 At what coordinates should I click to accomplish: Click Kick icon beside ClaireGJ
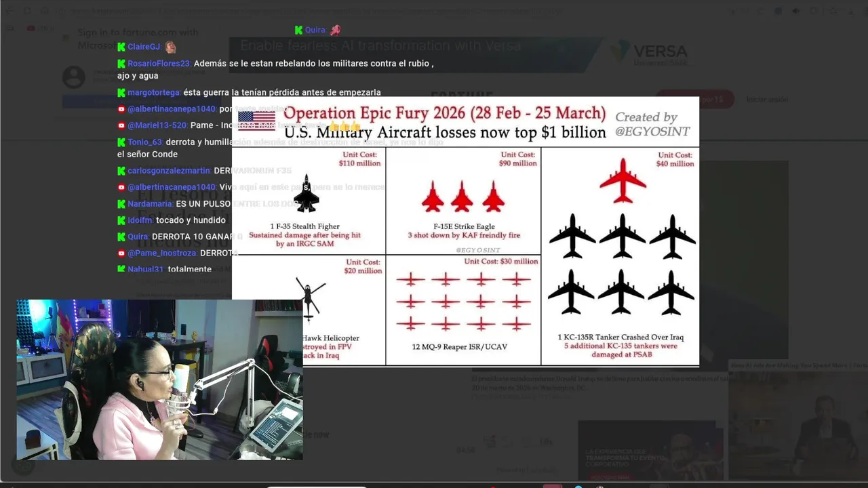tap(121, 47)
